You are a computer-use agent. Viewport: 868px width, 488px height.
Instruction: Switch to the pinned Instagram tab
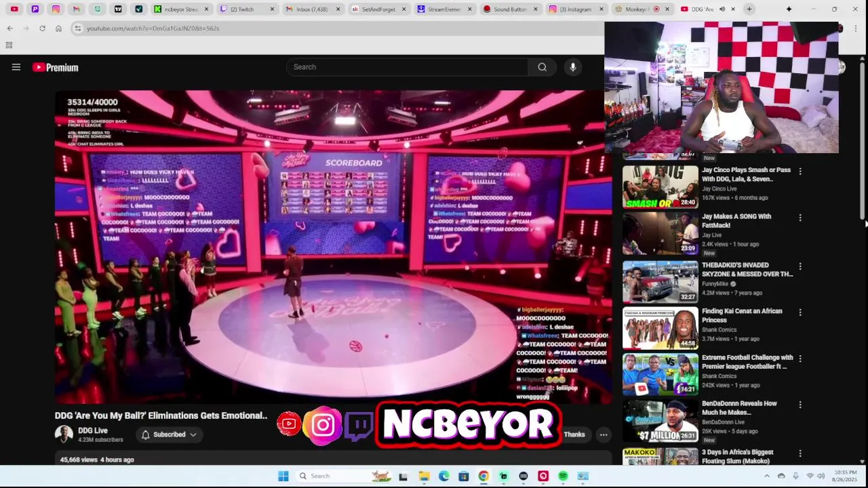(x=56, y=9)
